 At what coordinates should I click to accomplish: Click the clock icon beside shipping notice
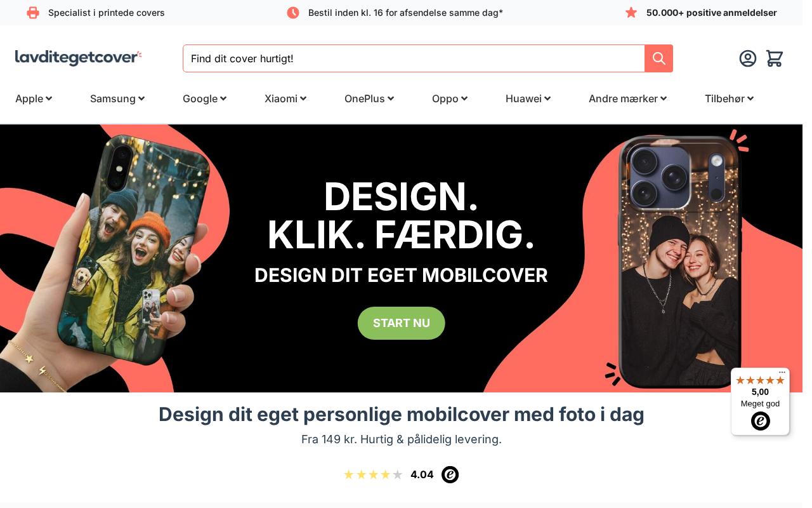[x=293, y=13]
